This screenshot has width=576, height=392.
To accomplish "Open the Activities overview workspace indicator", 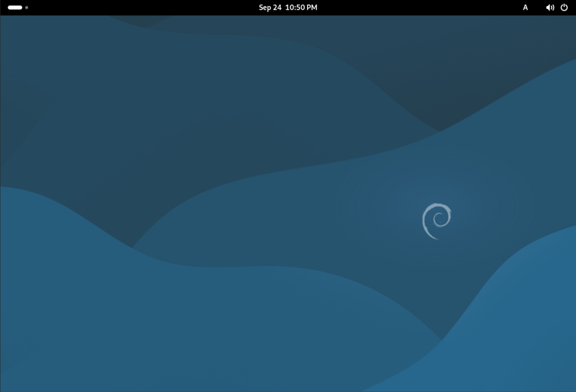I will pyautogui.click(x=18, y=8).
